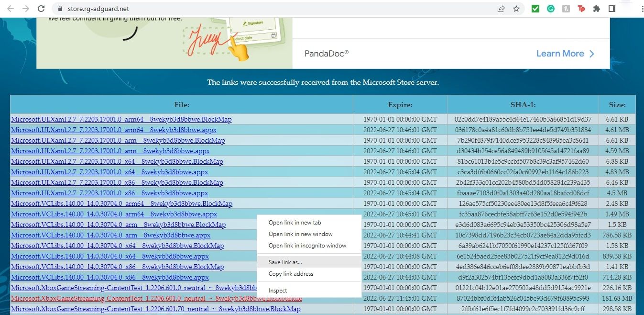The height and width of the screenshot is (315, 644).
Task: Select Inspect from context menu
Action: [x=309, y=290]
